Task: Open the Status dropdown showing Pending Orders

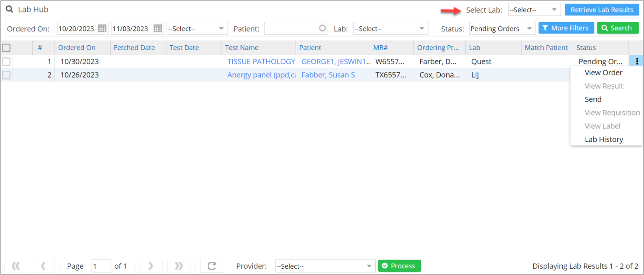Action: pos(502,28)
